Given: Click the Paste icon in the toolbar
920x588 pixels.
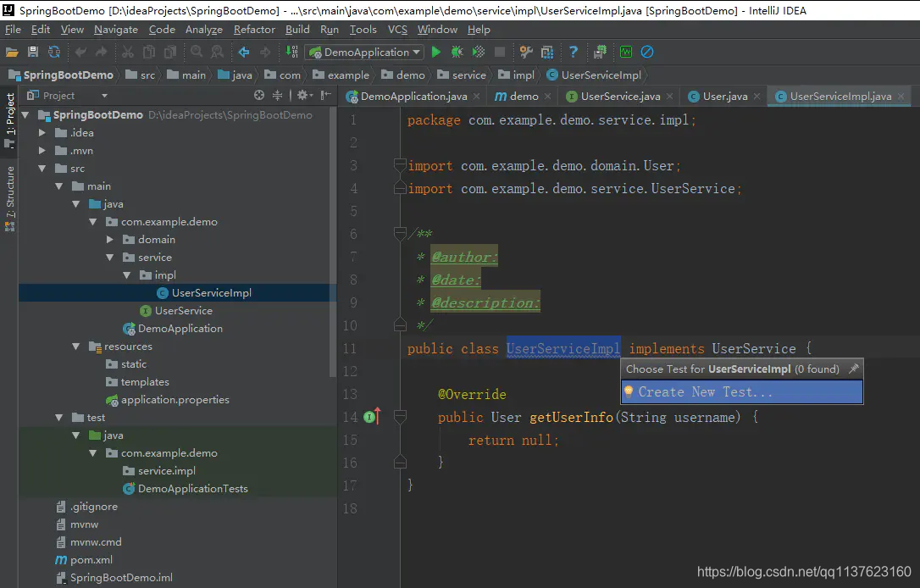Looking at the screenshot, I should click(x=170, y=53).
